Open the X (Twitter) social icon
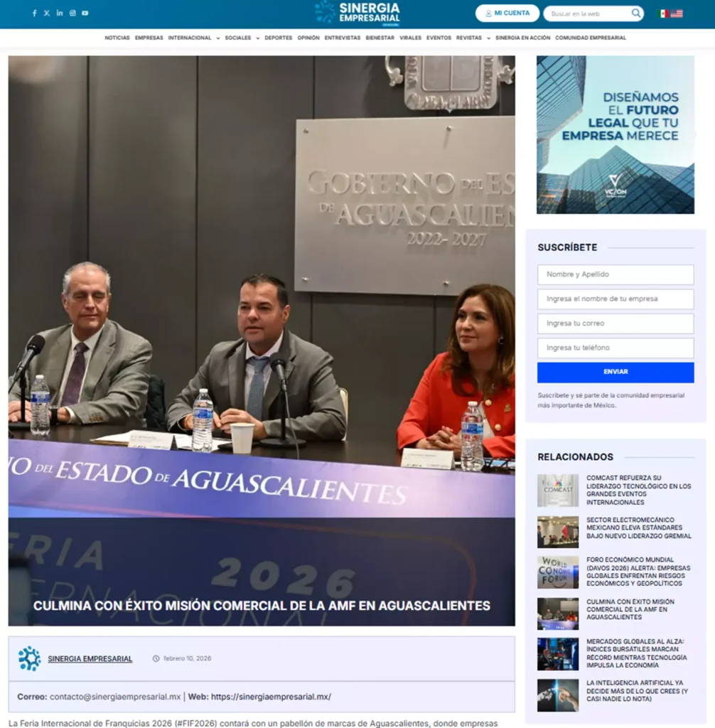715x728 pixels. point(47,14)
